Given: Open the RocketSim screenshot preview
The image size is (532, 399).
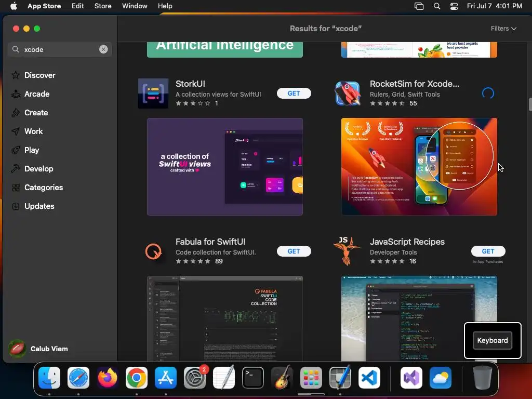Looking at the screenshot, I should [x=419, y=167].
